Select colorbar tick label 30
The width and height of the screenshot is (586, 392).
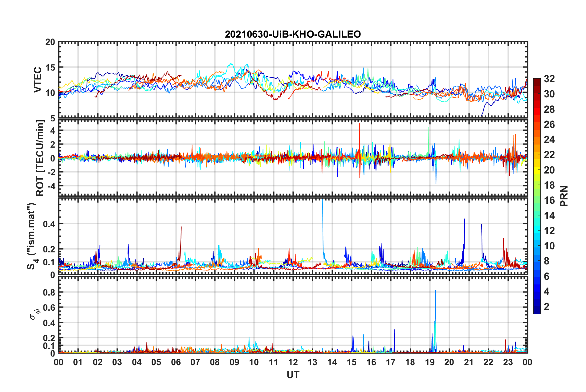[x=549, y=94]
